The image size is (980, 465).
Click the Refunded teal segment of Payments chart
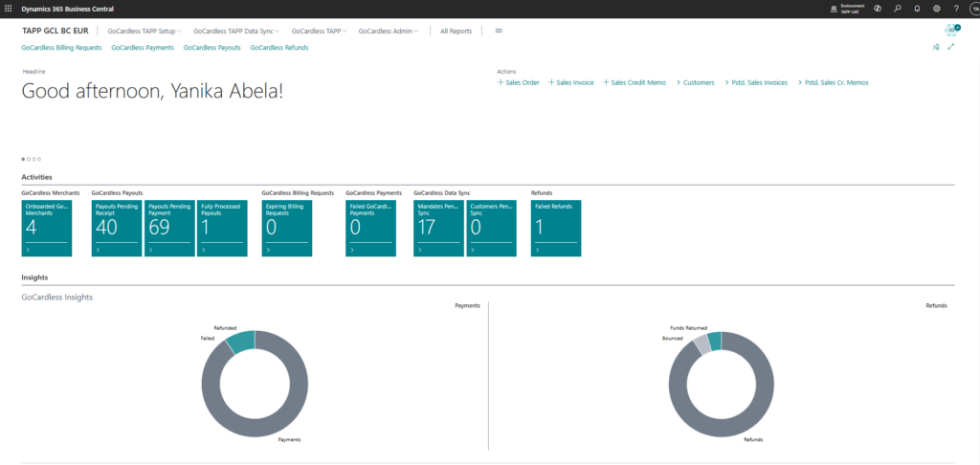point(242,342)
